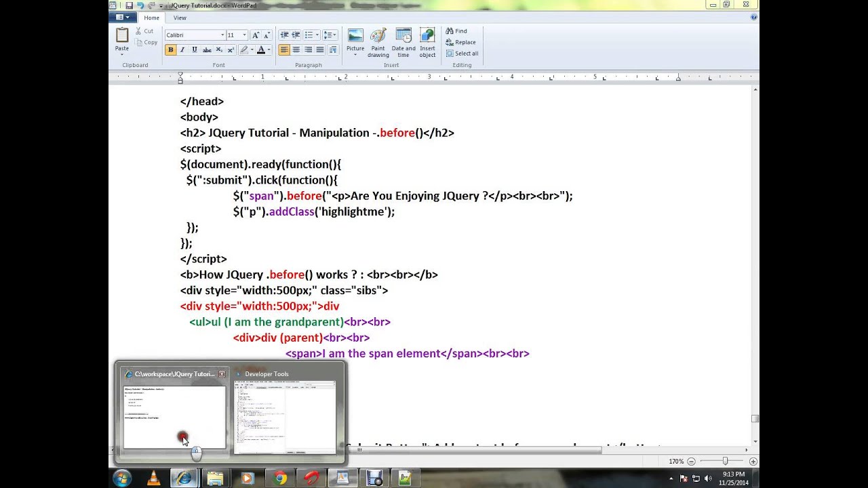Screen dimensions: 868x488
Task: Open text color dropdown arrow
Action: click(269, 49)
